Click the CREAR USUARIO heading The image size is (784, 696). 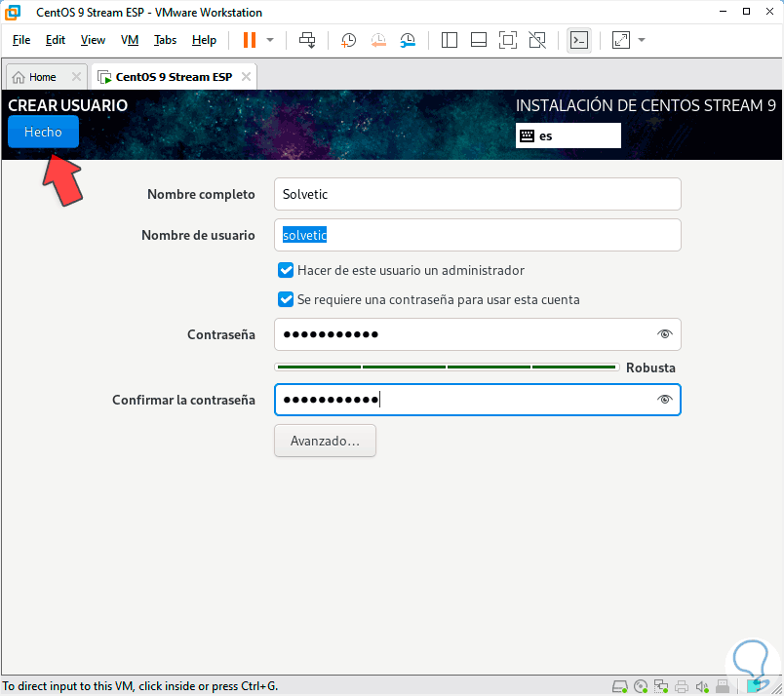pyautogui.click(x=67, y=105)
